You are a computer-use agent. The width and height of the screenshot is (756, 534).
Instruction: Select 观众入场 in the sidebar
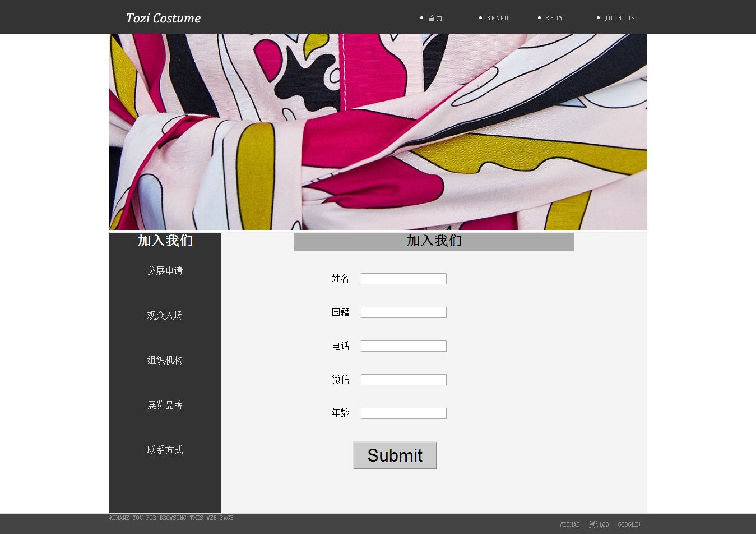pos(165,315)
